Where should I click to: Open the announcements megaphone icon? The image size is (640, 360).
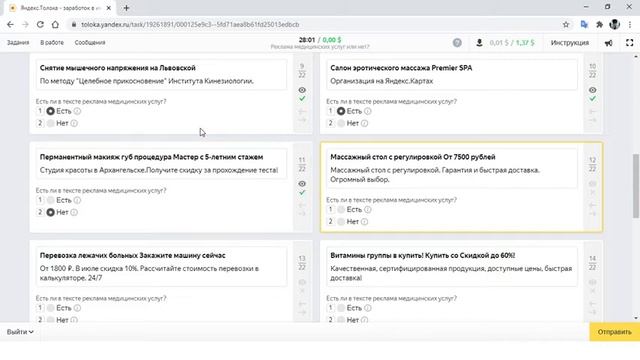click(x=608, y=43)
